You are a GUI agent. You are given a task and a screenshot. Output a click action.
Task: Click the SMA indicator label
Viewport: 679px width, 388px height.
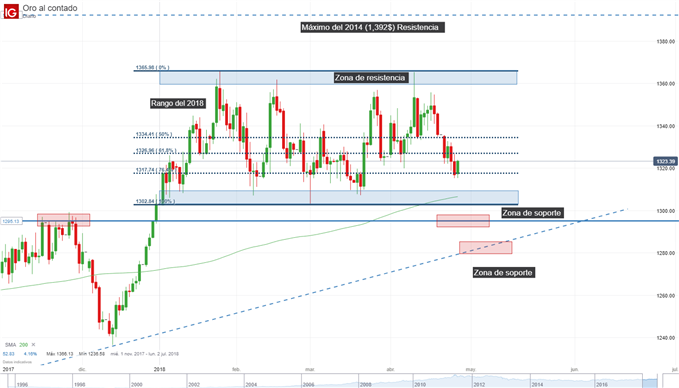point(10,345)
